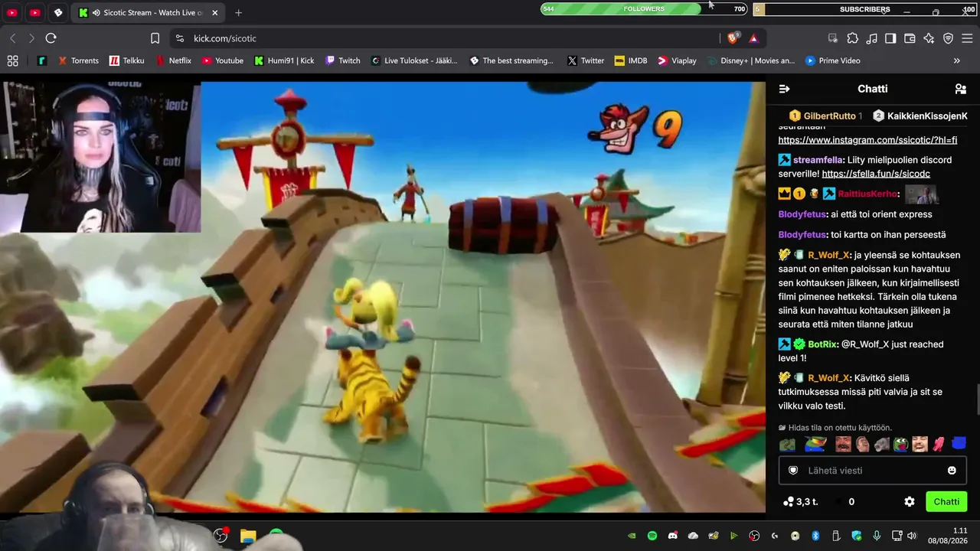Select the second pinned YouTube tab
This screenshot has height=551, width=980.
34,13
